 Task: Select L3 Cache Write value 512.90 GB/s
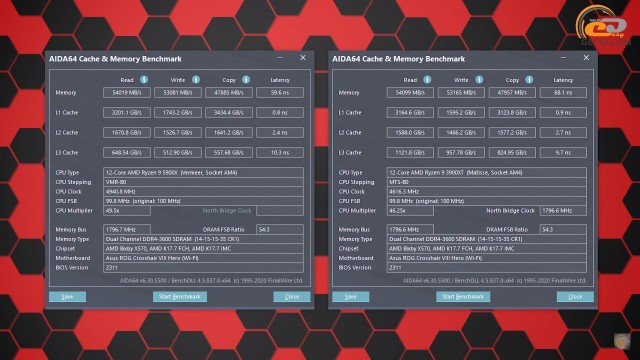[x=178, y=153]
